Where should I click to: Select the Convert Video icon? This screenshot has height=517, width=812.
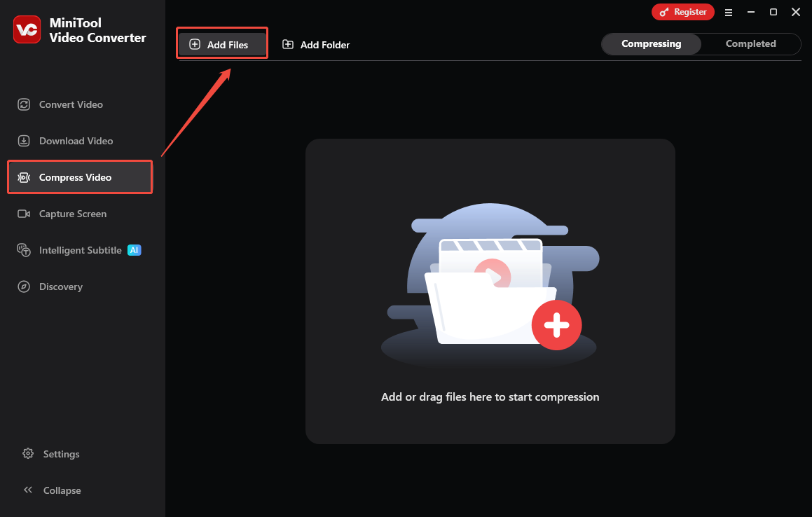coord(23,104)
